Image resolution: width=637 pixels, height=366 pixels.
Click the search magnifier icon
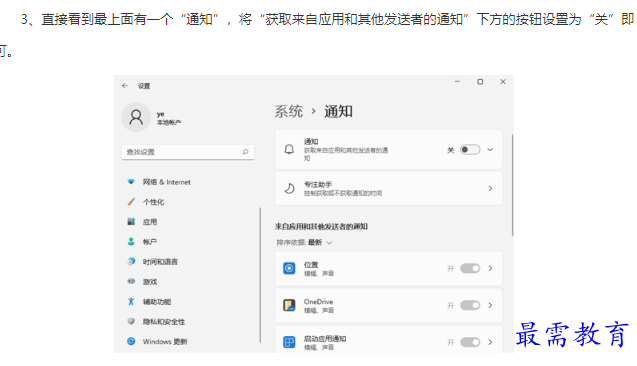click(x=245, y=152)
